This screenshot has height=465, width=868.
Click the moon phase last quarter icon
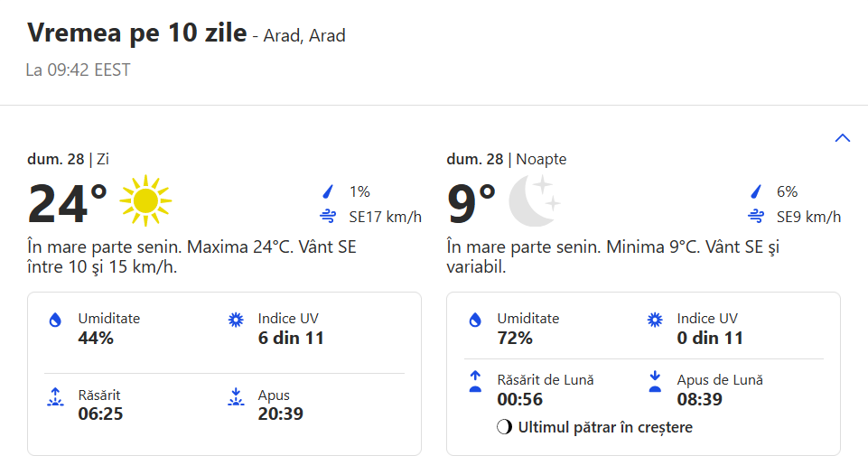[x=505, y=427]
